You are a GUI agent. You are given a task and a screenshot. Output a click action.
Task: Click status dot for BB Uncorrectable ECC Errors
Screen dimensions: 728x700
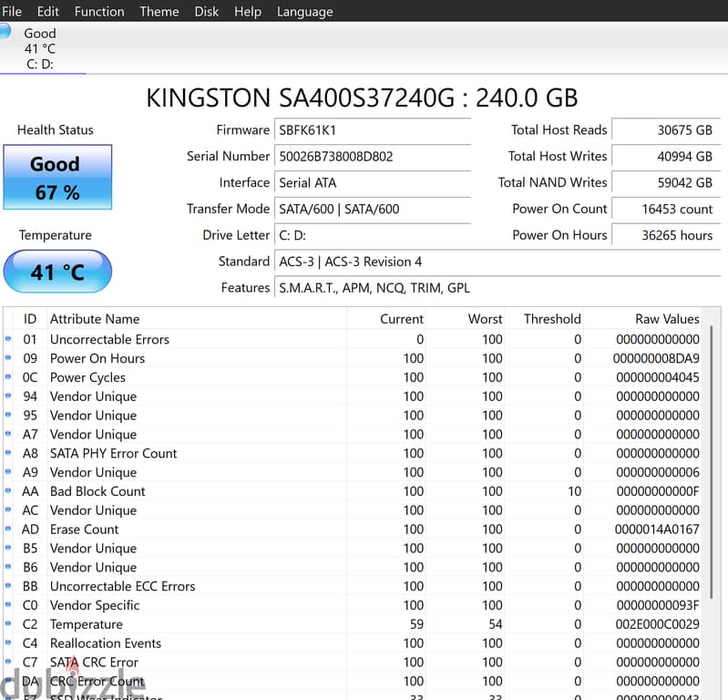click(x=8, y=586)
